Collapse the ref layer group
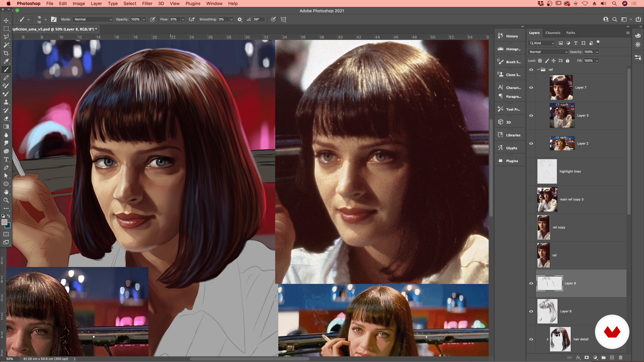Viewport: 644px width, 362px height. (538, 70)
